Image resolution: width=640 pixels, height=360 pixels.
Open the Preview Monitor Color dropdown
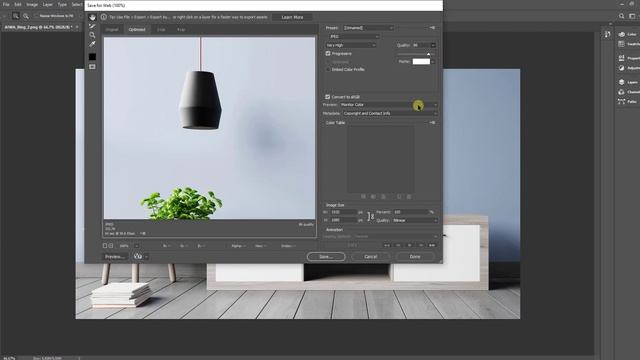click(389, 105)
